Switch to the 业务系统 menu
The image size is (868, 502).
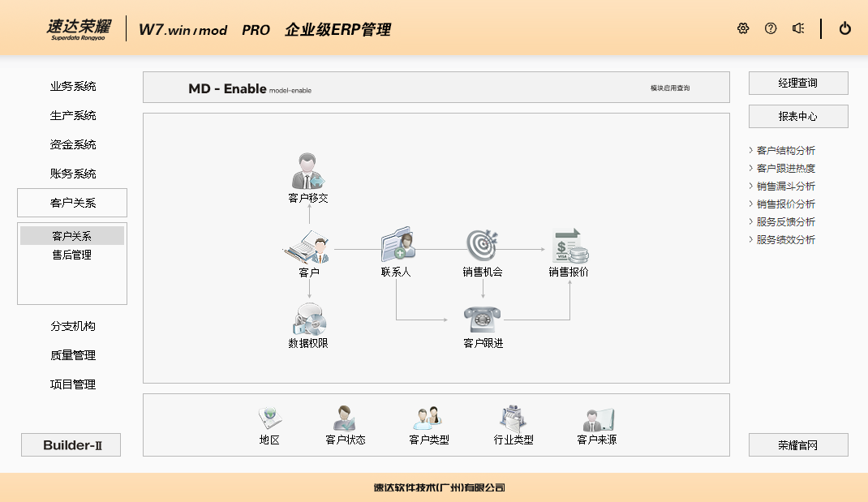coord(72,87)
